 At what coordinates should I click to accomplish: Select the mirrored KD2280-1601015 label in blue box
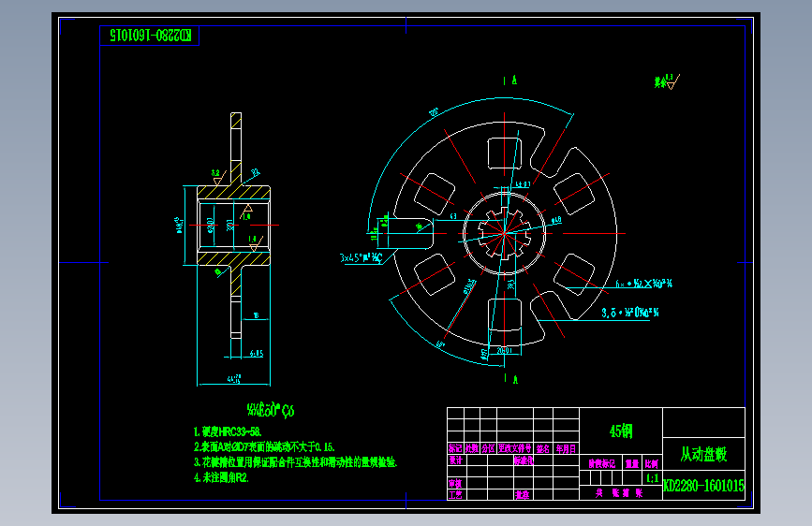click(x=150, y=36)
